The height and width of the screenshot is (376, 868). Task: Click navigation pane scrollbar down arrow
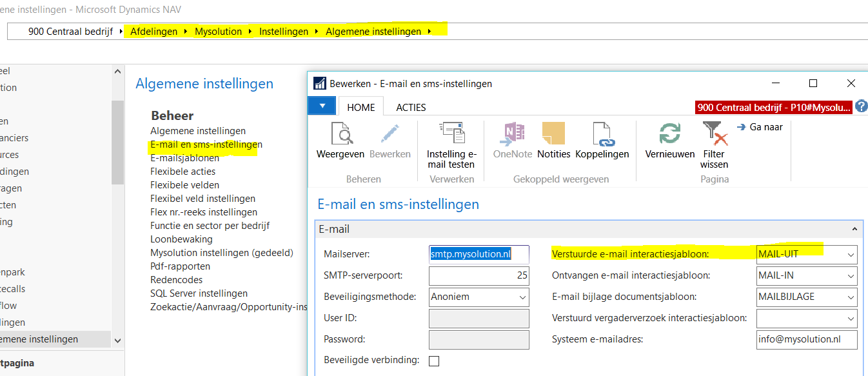(117, 340)
